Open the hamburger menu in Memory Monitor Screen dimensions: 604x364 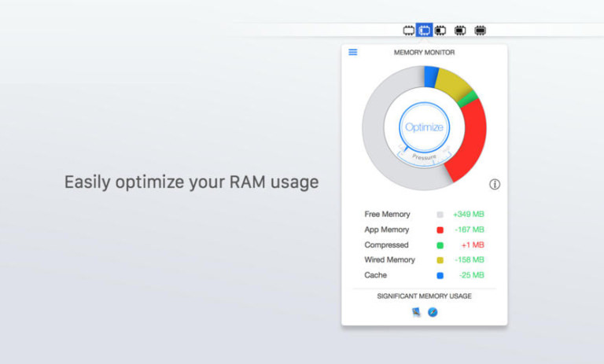(353, 53)
